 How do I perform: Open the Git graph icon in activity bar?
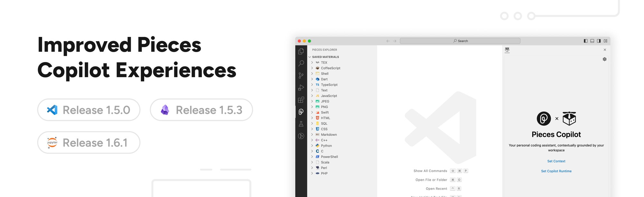[301, 136]
